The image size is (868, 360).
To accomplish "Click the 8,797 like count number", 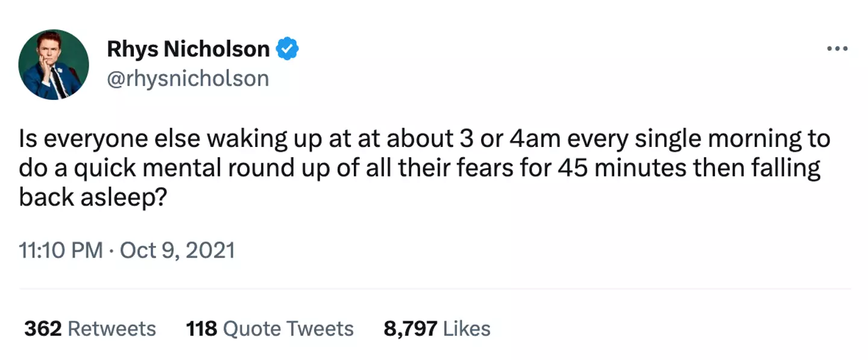I will coord(410,329).
